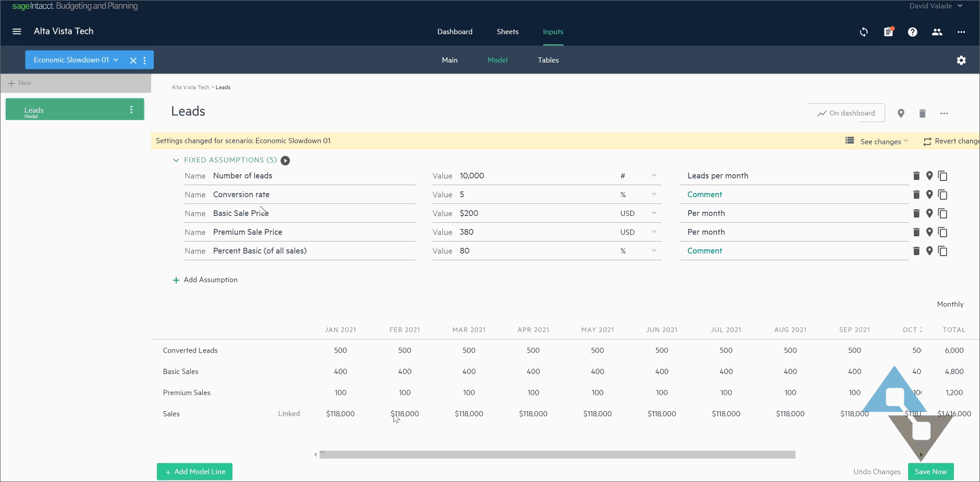This screenshot has height=482, width=980.
Task: Select the Leads model in sidebar
Action: (x=75, y=110)
